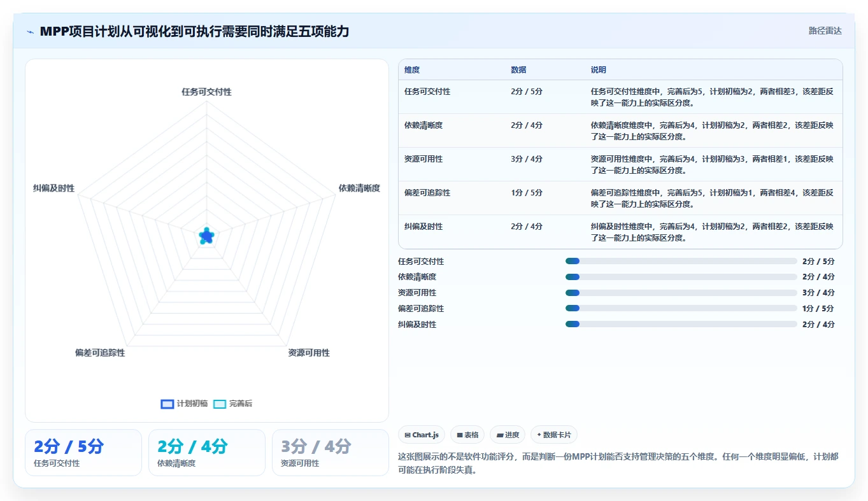Screen dimensions: 868x501
Task: Click the 完善后 legend color box
Action: (220, 404)
